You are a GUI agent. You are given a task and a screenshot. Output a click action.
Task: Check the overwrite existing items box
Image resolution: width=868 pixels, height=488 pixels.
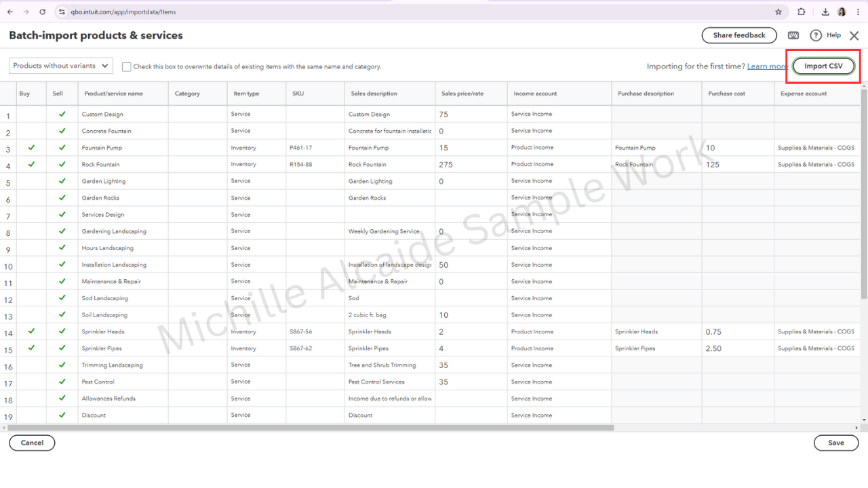pos(127,66)
